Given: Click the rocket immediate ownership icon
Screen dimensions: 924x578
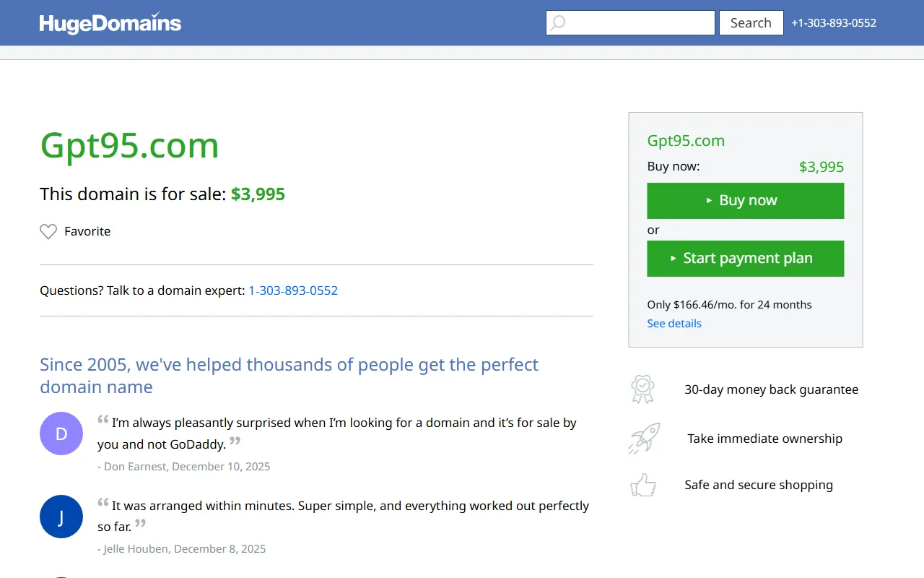Looking at the screenshot, I should click(643, 439).
